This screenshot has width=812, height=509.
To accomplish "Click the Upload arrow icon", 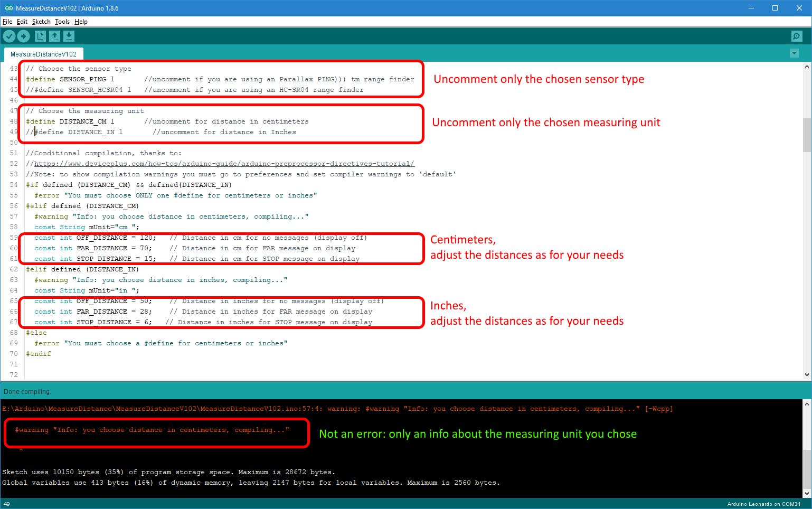I will 24,36.
